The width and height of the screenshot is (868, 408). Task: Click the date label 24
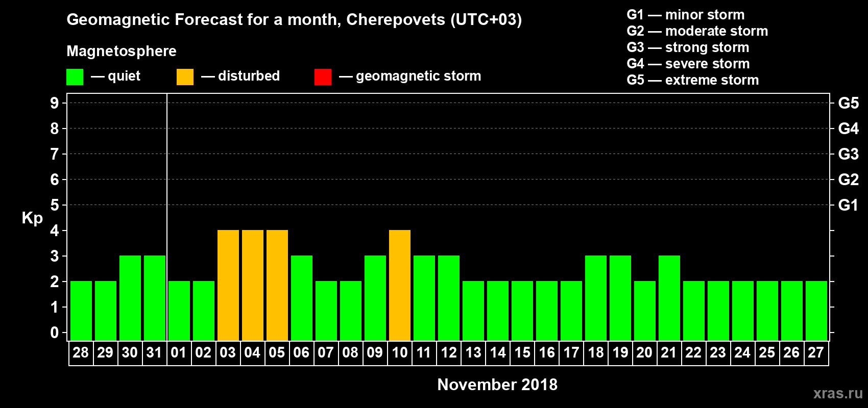tap(742, 352)
